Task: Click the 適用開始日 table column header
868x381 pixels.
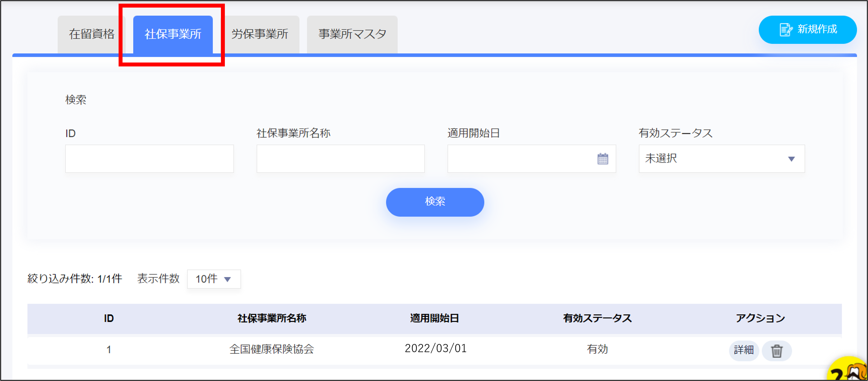Action: pyautogui.click(x=434, y=318)
